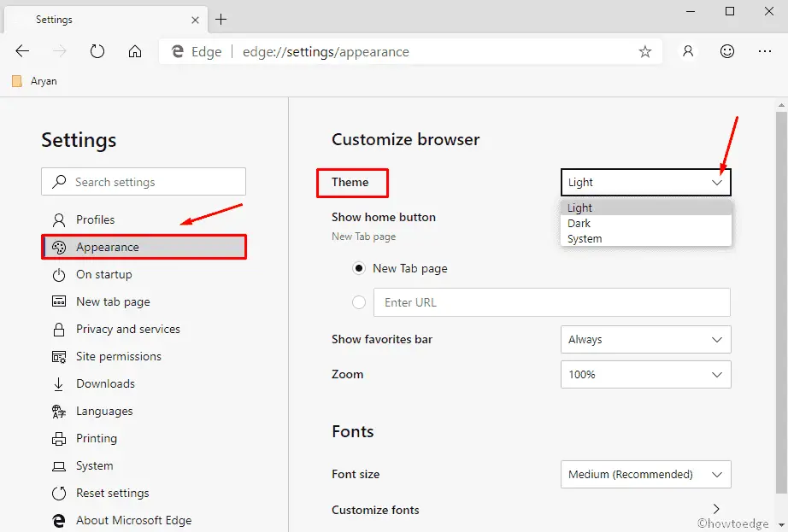
Task: Pick the System theme option
Action: 585,239
